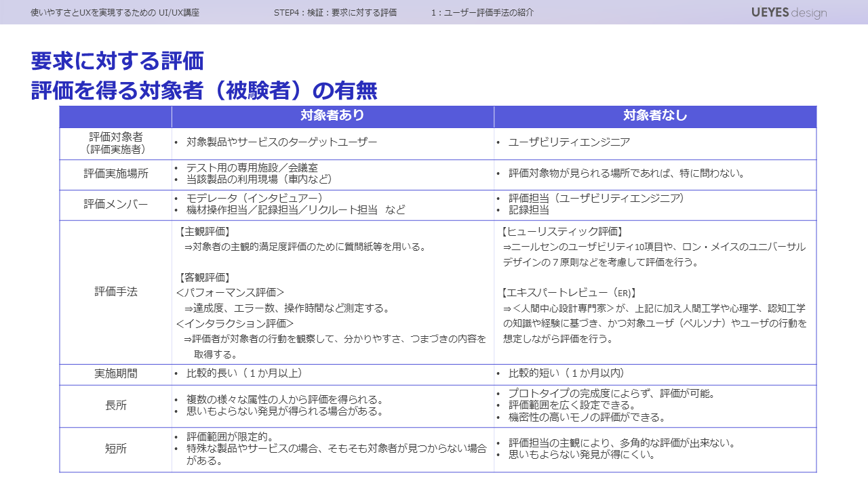
Task: Click the 実施期間 row label
Action: [116, 373]
